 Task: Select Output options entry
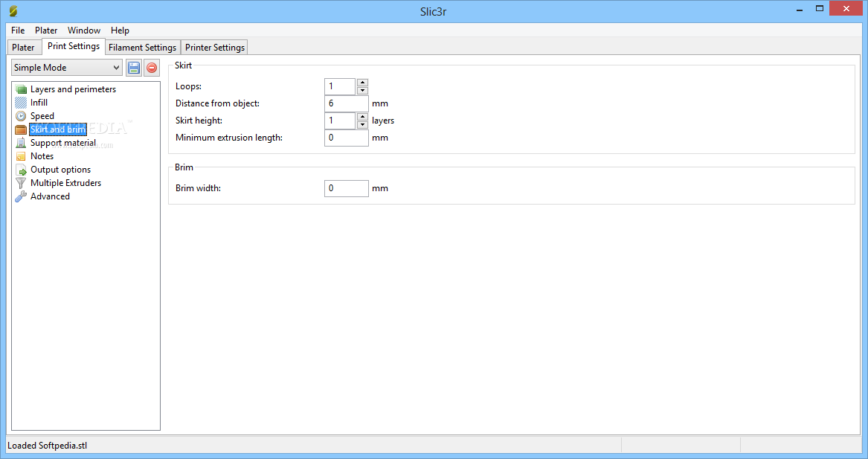tap(60, 170)
